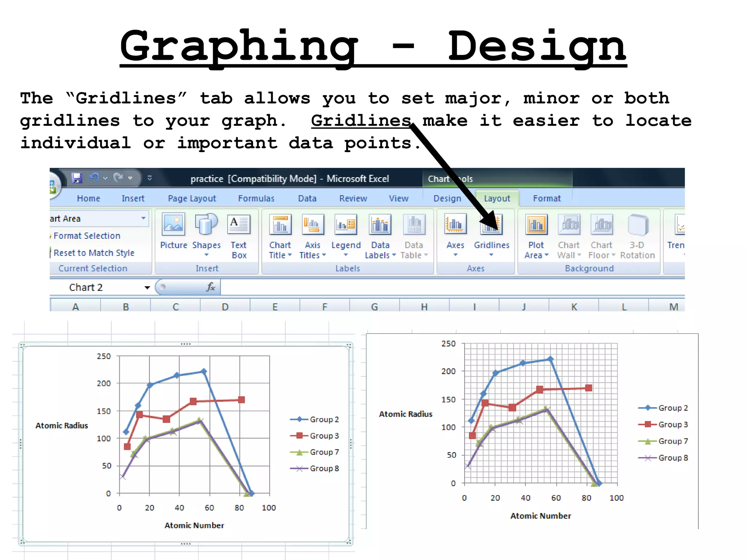Switch to the Insert tab

point(133,198)
